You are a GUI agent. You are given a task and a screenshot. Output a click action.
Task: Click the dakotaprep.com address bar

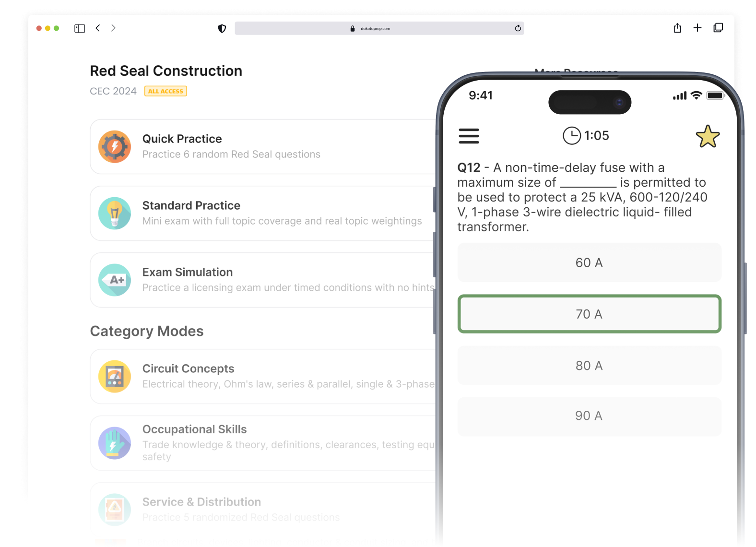pyautogui.click(x=379, y=28)
